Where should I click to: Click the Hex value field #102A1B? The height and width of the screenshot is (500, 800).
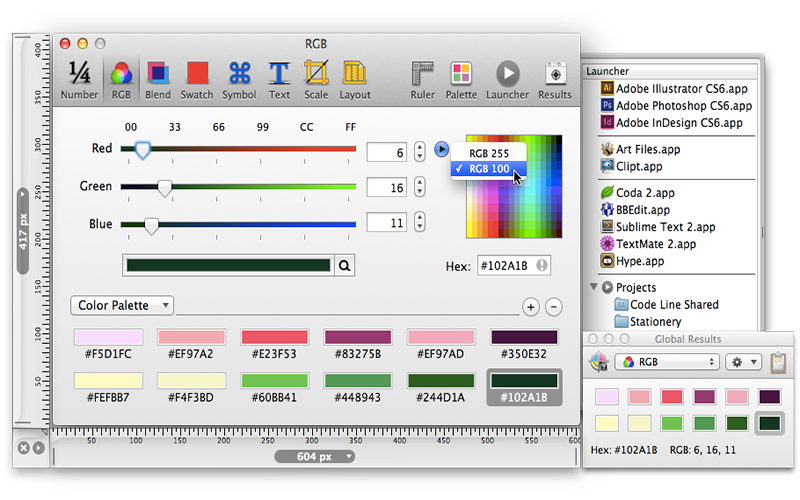coord(514,266)
